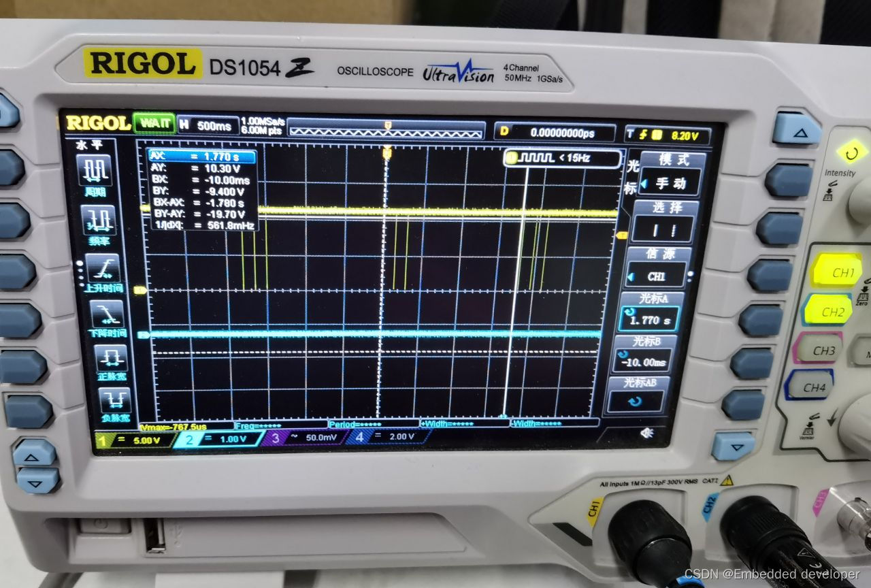The height and width of the screenshot is (588, 871).
Task: Click the 1/|dX| = 561.8mHz readout
Action: [205, 224]
